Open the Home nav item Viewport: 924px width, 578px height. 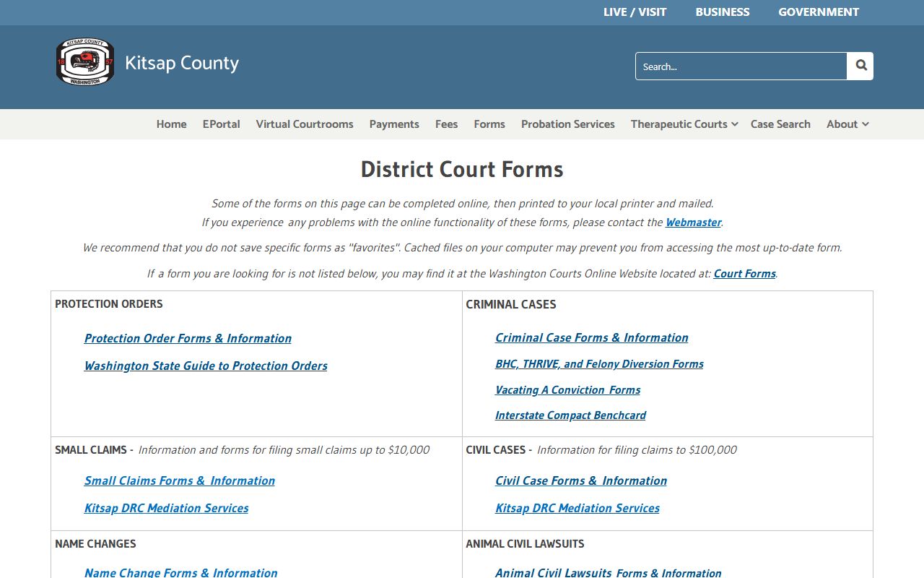[172, 124]
